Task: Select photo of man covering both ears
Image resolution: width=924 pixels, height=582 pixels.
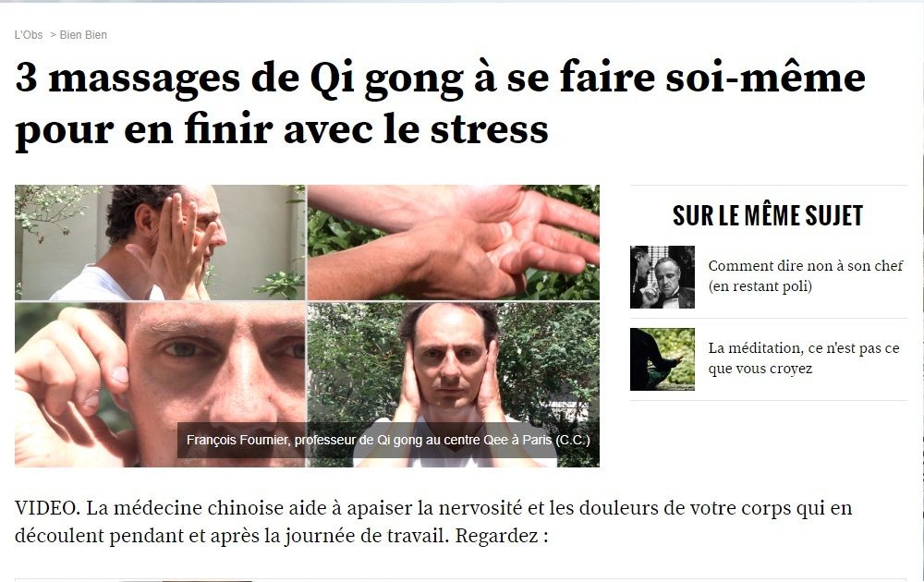Action: point(453,384)
